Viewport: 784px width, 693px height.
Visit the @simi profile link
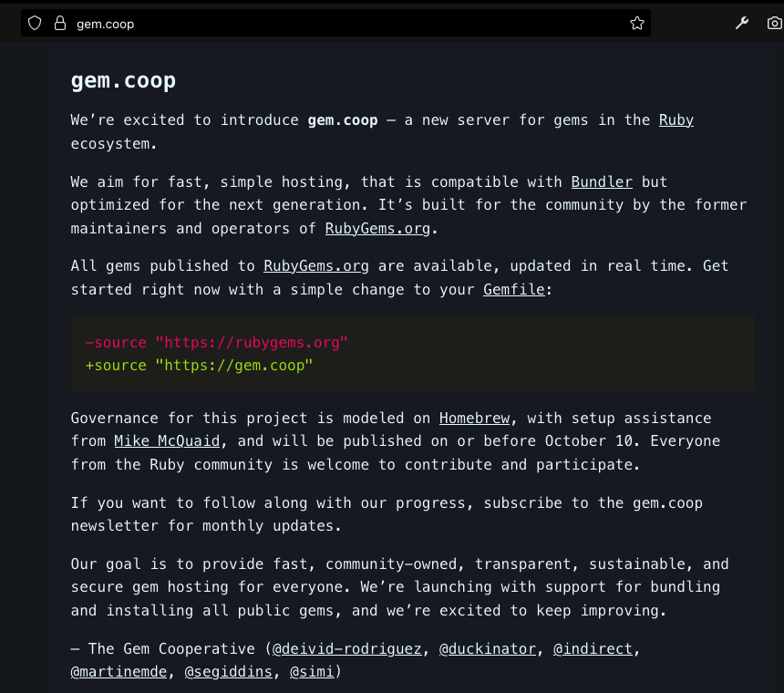coord(313,673)
